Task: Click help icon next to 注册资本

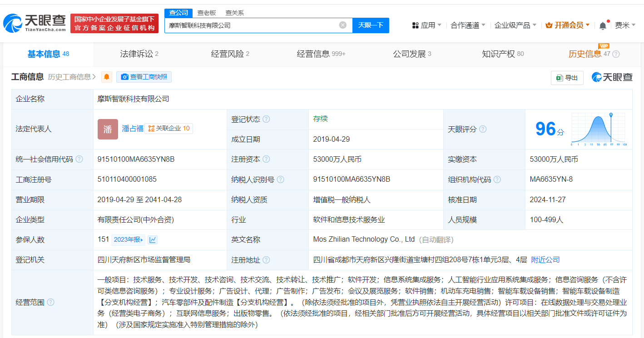Action: point(266,159)
